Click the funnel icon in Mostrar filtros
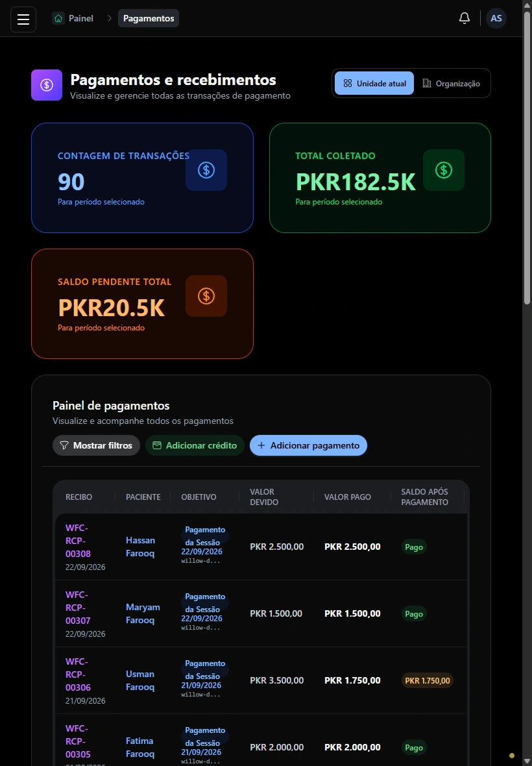The image size is (532, 766). (x=64, y=445)
